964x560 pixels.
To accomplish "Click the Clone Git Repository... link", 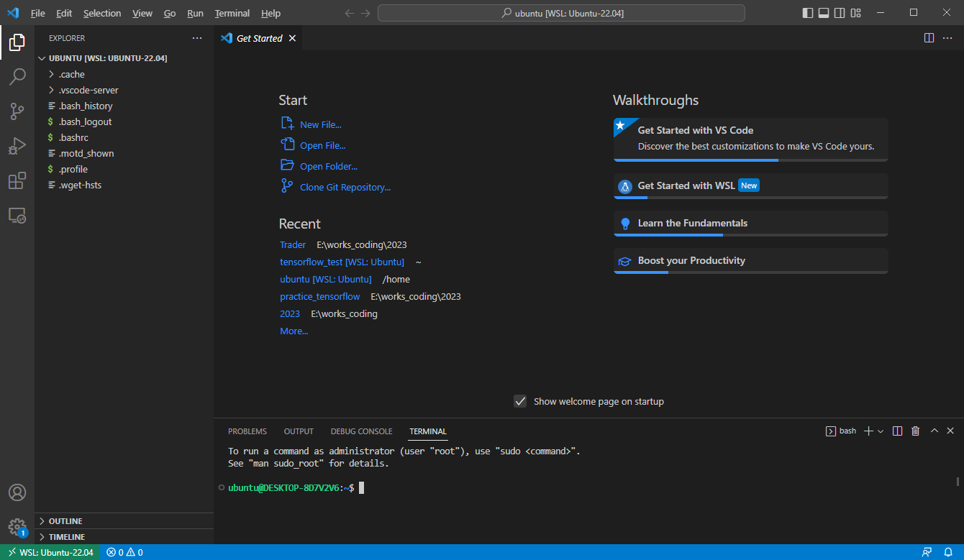I will coord(345,187).
